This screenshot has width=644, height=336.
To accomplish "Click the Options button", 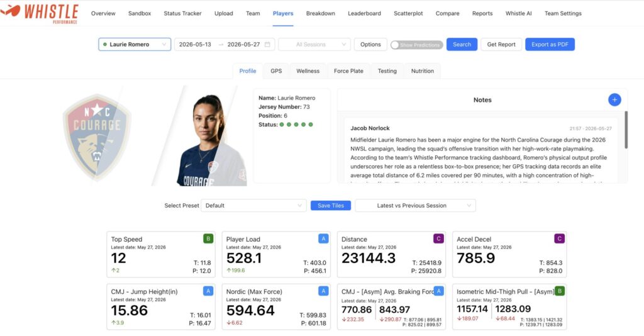I will point(370,45).
